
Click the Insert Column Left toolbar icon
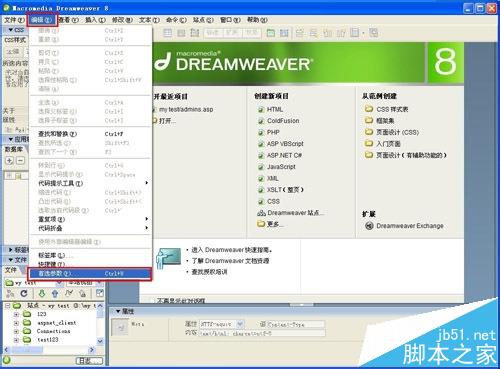pyautogui.click(x=328, y=33)
